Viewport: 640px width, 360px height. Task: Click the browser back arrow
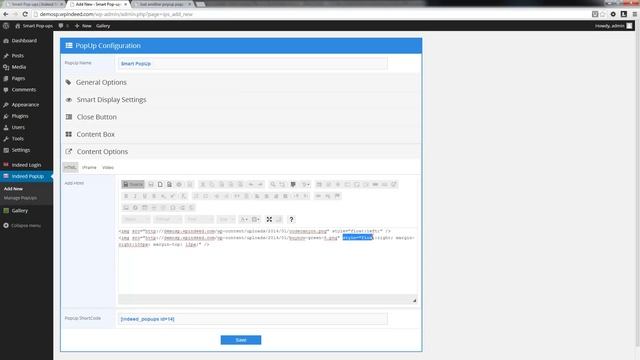pos(6,14)
